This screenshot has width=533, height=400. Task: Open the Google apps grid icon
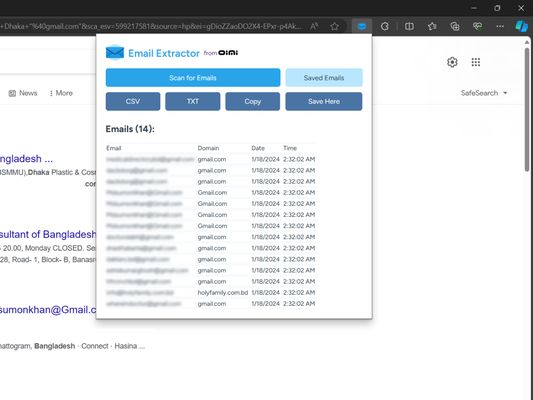pos(476,62)
